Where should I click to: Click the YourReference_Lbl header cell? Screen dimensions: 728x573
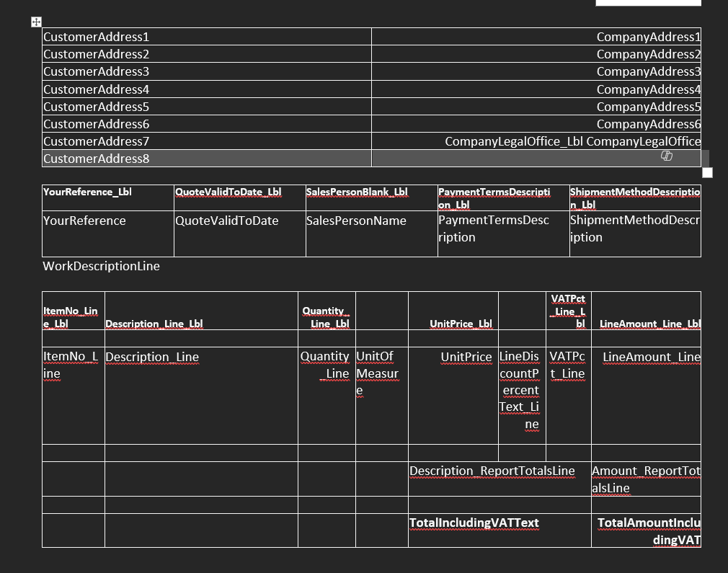pyautogui.click(x=87, y=192)
